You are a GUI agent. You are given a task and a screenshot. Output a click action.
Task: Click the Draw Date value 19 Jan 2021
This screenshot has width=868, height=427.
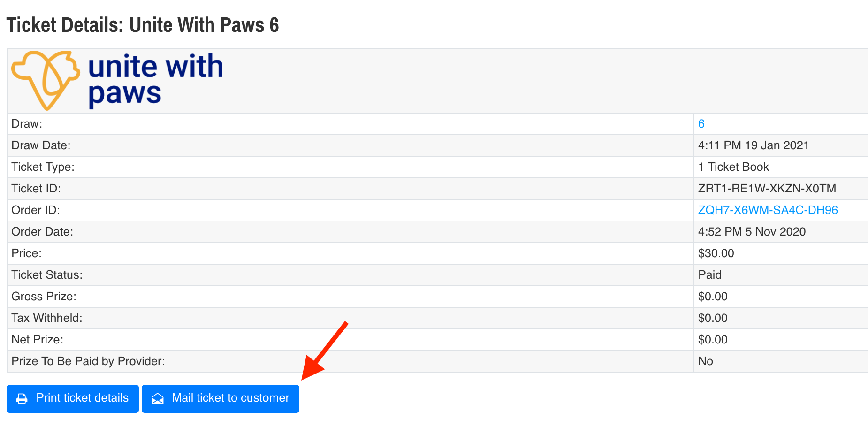click(753, 145)
